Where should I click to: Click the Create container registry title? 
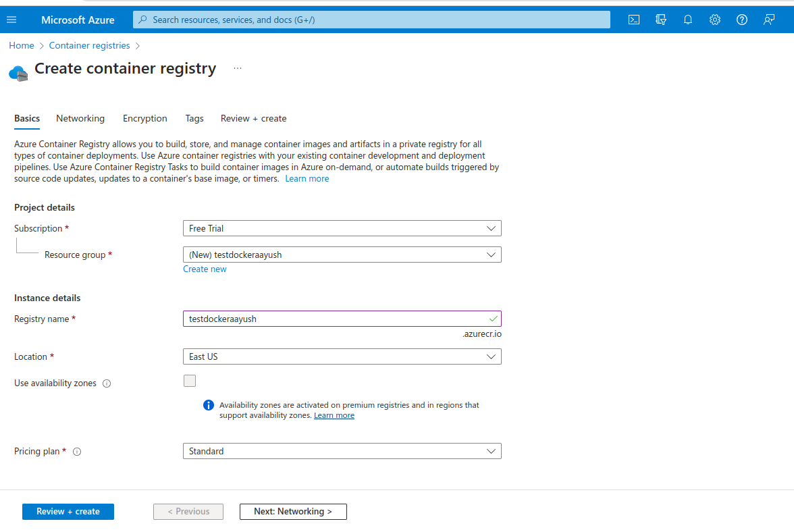(x=125, y=68)
